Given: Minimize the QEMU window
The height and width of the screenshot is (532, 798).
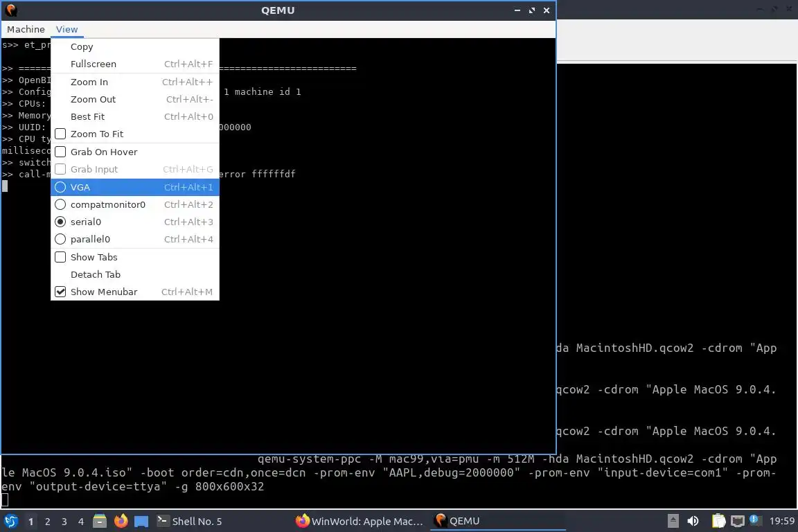Looking at the screenshot, I should coord(517,10).
